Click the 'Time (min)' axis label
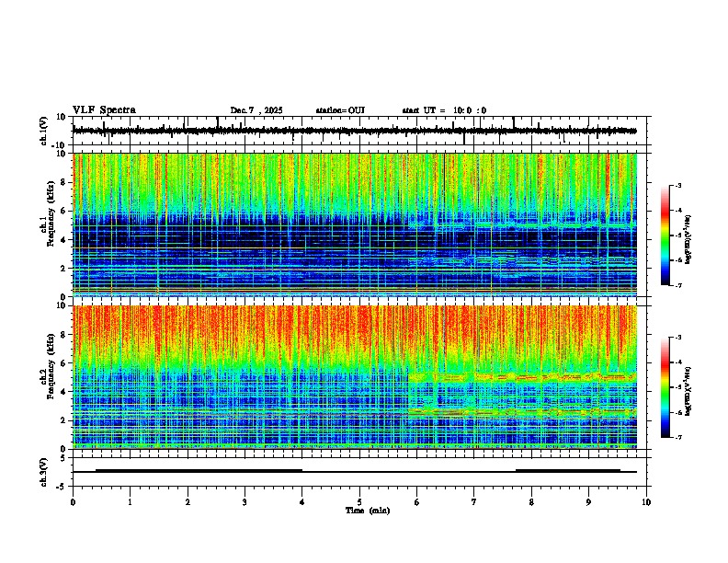Screen dimensions: 728x563 click(x=368, y=511)
